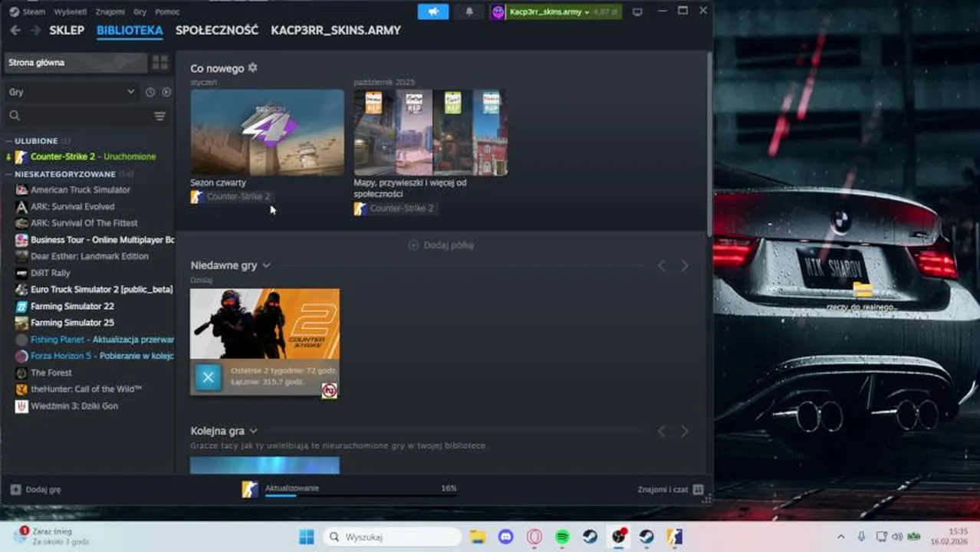Viewport: 980px width, 552px height.
Task: Toggle the ready-to-play filter icon
Action: coord(166,92)
